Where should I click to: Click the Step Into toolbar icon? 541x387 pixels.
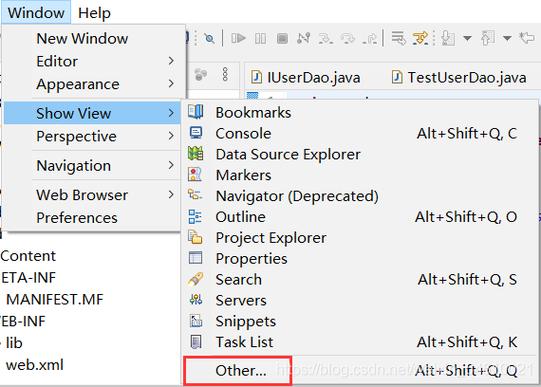(x=325, y=38)
